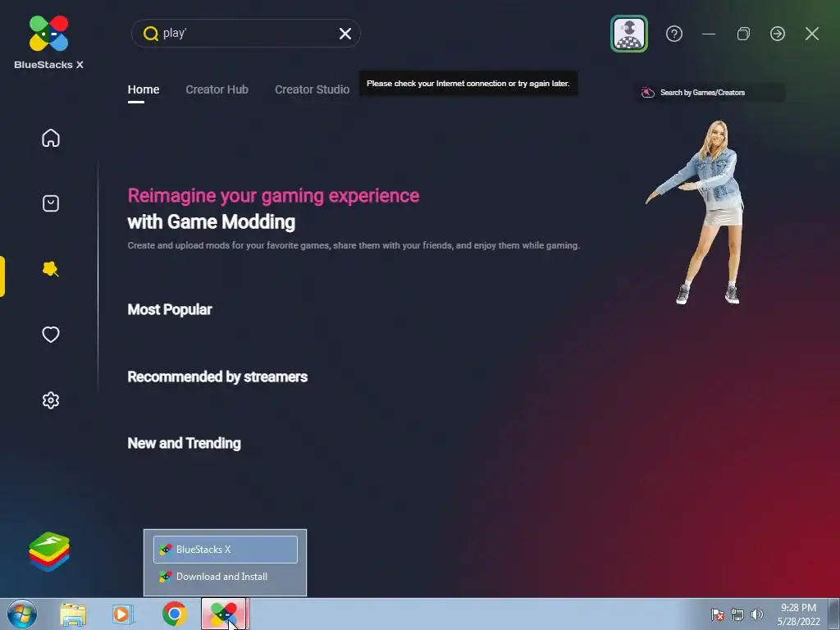Open the network tray icon
Screen dimensions: 840x630
pyautogui.click(x=737, y=614)
